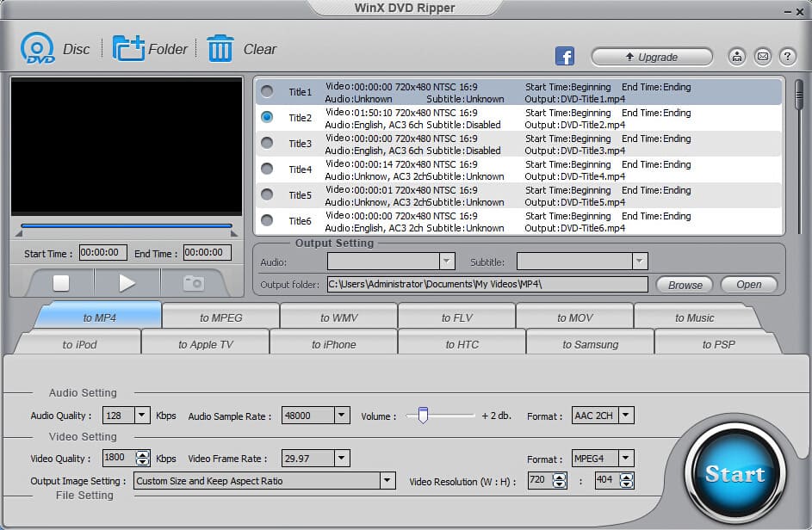This screenshot has width=812, height=530.
Task: Switch to the to iPod tab
Action: tap(80, 344)
